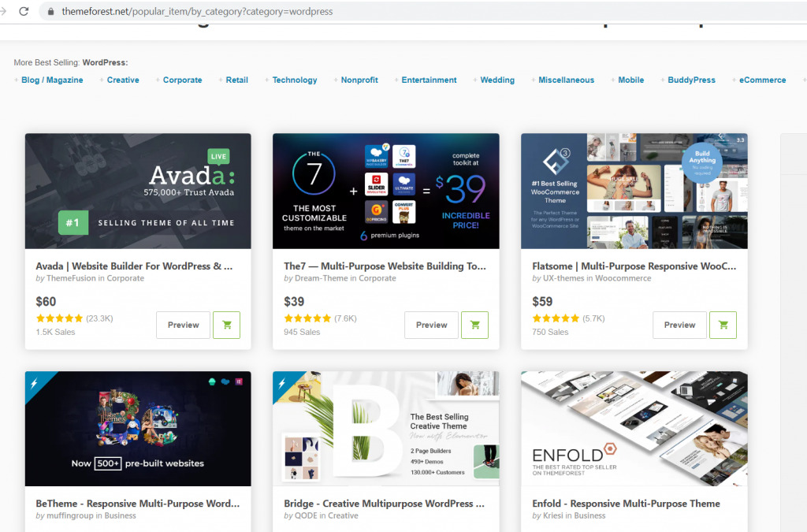Visit the muffingroup author page
This screenshot has height=532, width=807.
click(69, 515)
